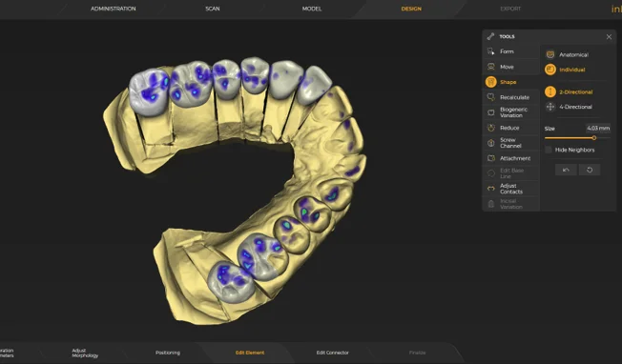
Task: Open the SCAN phase tab
Action: tap(213, 9)
